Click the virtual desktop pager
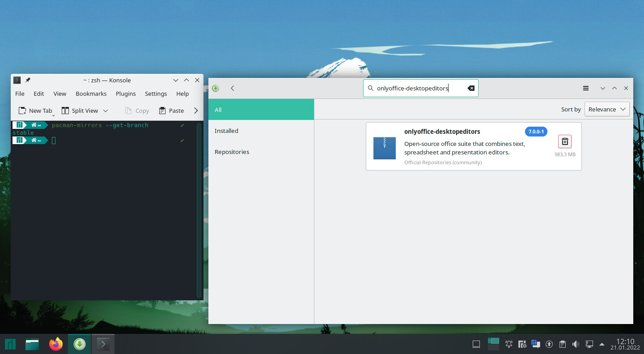This screenshot has width=644, height=354. pyautogui.click(x=493, y=344)
